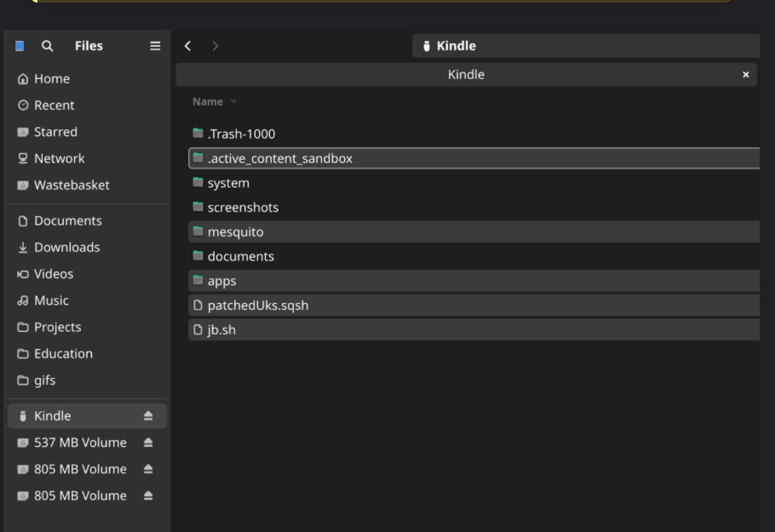Click the back navigation arrow
The image size is (775, 532).
[188, 46]
